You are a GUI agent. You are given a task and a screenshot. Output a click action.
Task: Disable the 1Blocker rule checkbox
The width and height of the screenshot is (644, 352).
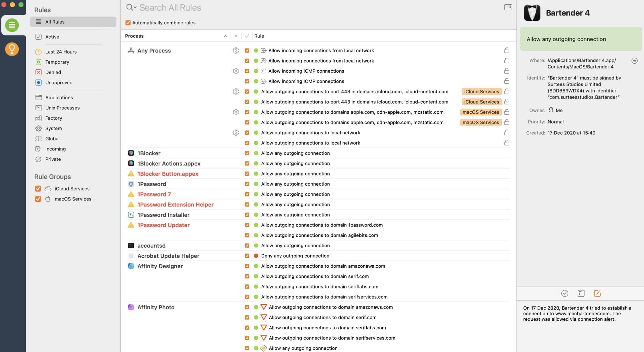pos(247,153)
